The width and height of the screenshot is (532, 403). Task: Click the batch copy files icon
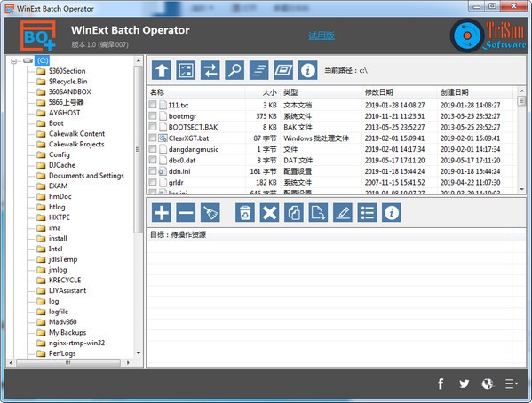point(294,213)
